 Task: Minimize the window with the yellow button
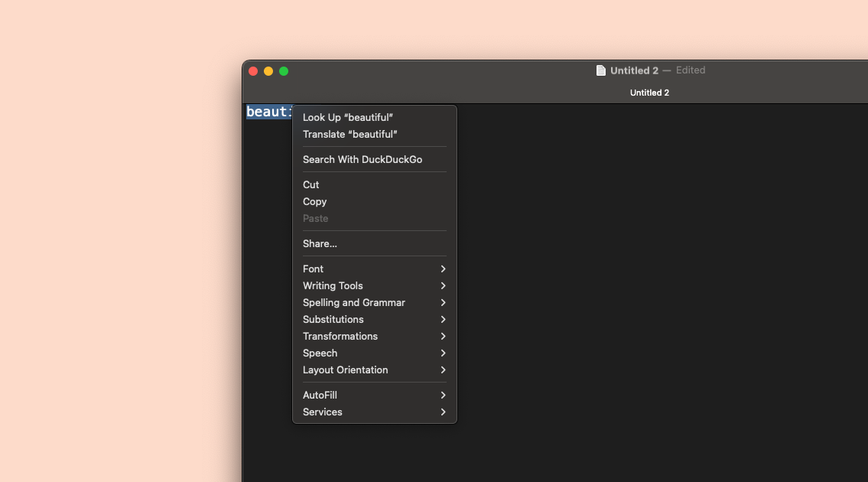tap(268, 71)
